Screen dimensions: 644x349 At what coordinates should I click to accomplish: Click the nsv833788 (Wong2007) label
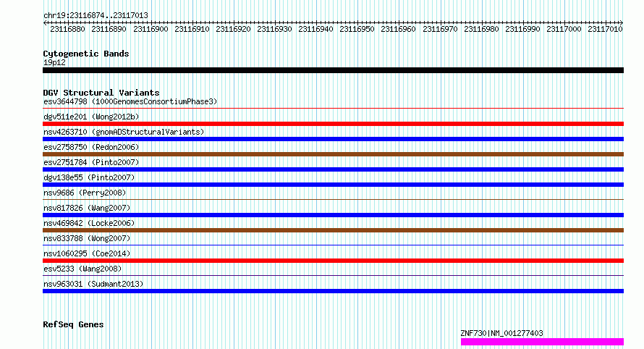(x=87, y=238)
